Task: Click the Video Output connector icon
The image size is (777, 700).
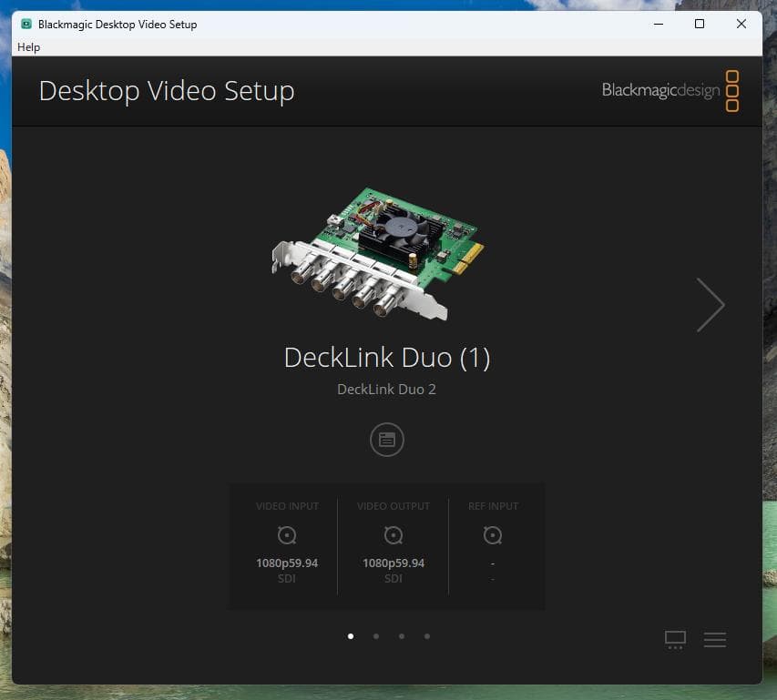Action: tap(394, 535)
